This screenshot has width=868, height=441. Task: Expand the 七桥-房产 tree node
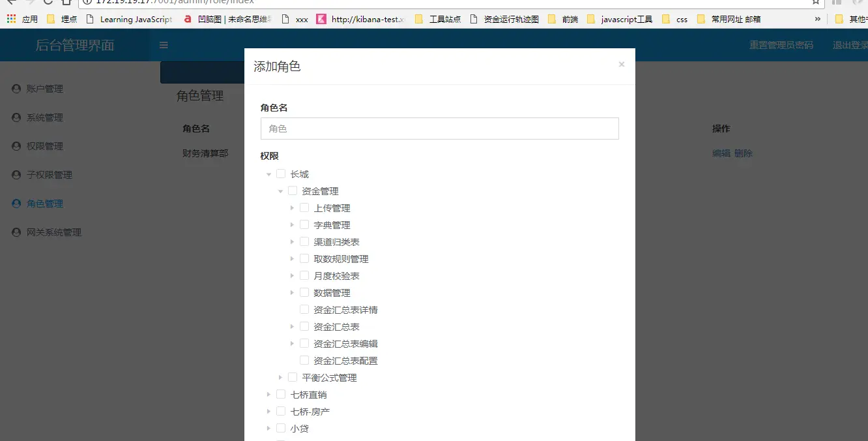[268, 412]
